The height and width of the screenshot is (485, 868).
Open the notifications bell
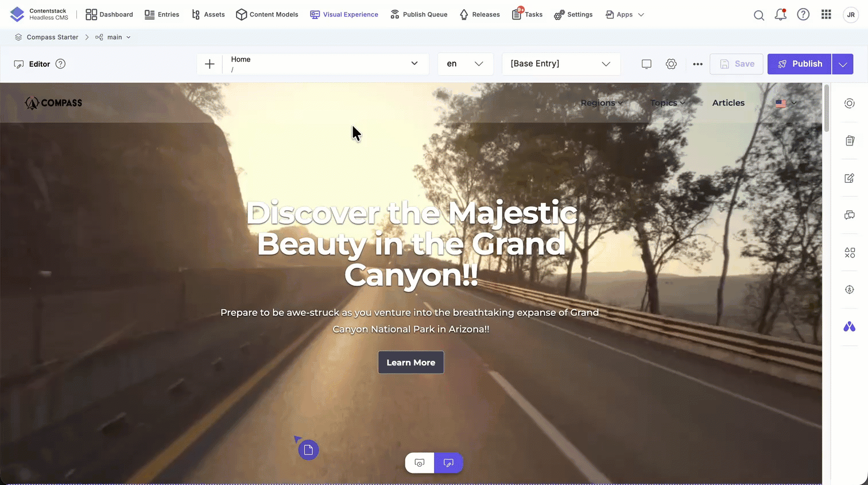point(781,15)
